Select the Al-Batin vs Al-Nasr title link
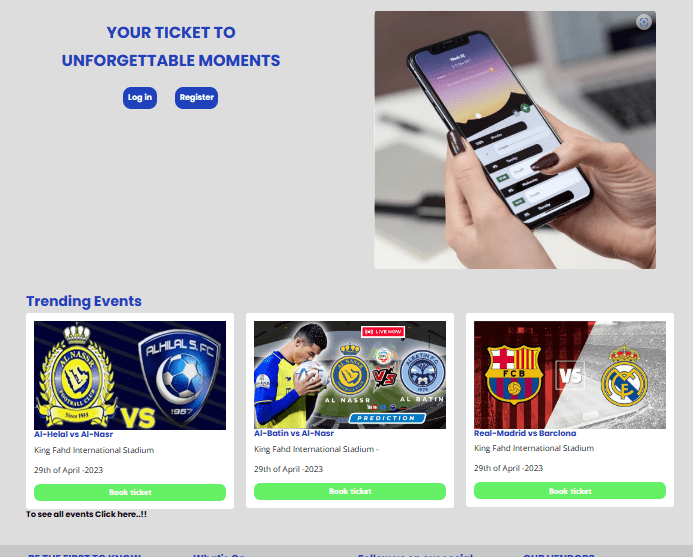Viewport: 693px width, 557px height. pyautogui.click(x=294, y=434)
